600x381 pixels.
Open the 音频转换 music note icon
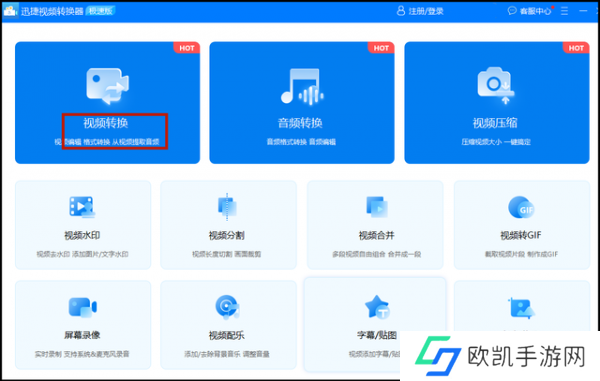(302, 86)
